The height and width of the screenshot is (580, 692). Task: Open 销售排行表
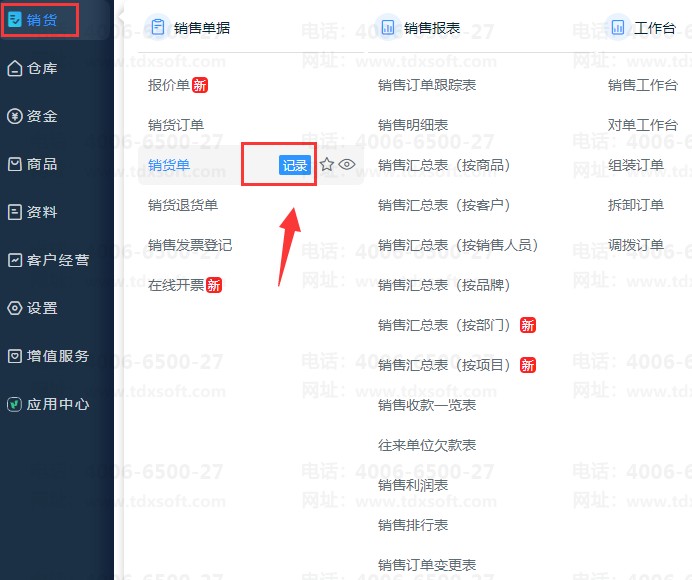pos(413,525)
